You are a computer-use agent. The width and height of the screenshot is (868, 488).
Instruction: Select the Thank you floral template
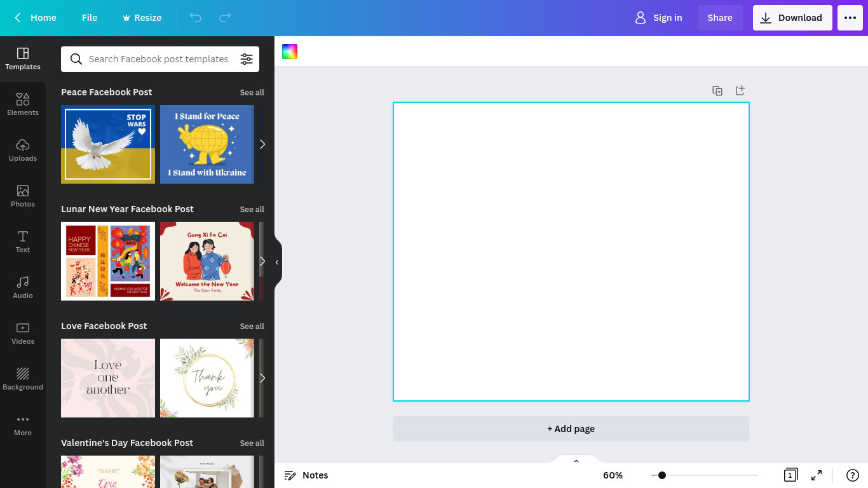click(207, 378)
